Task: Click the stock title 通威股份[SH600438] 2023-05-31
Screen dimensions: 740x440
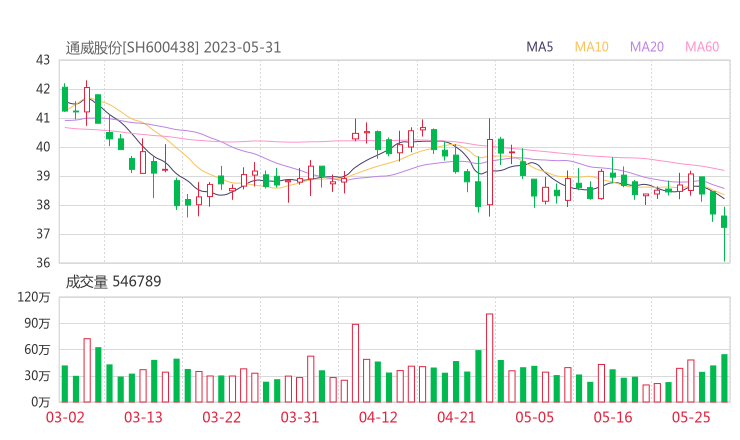Action: click(x=173, y=48)
